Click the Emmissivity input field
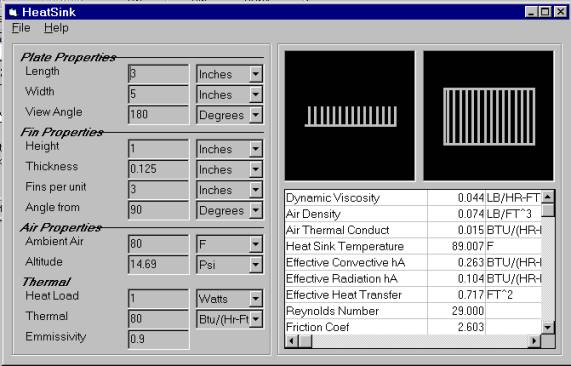Screen dimensions: 571x366 coord(158,339)
